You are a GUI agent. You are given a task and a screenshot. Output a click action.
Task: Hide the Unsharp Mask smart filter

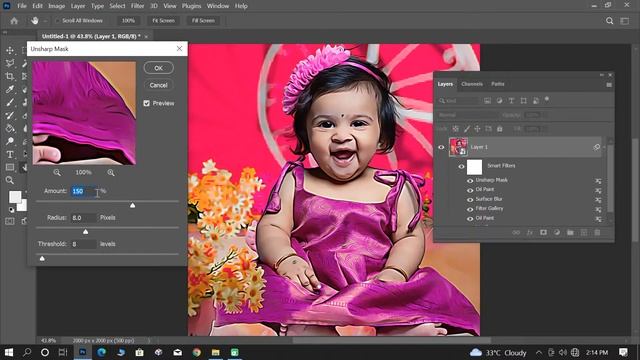pos(470,181)
